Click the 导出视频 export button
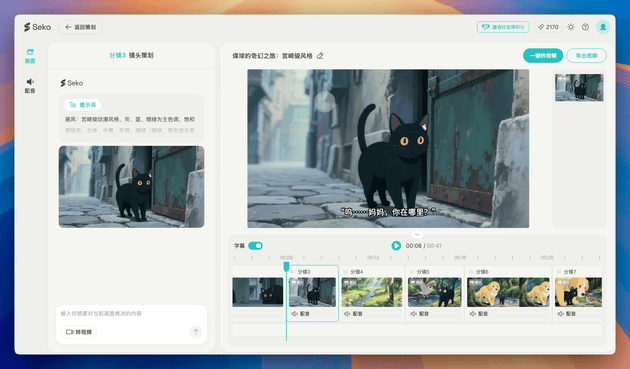Image resolution: width=630 pixels, height=369 pixels. [586, 55]
